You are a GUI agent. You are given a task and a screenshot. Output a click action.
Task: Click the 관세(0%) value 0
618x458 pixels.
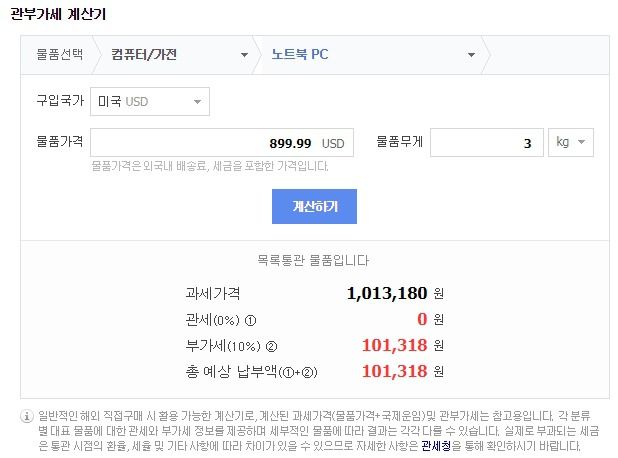[422, 319]
